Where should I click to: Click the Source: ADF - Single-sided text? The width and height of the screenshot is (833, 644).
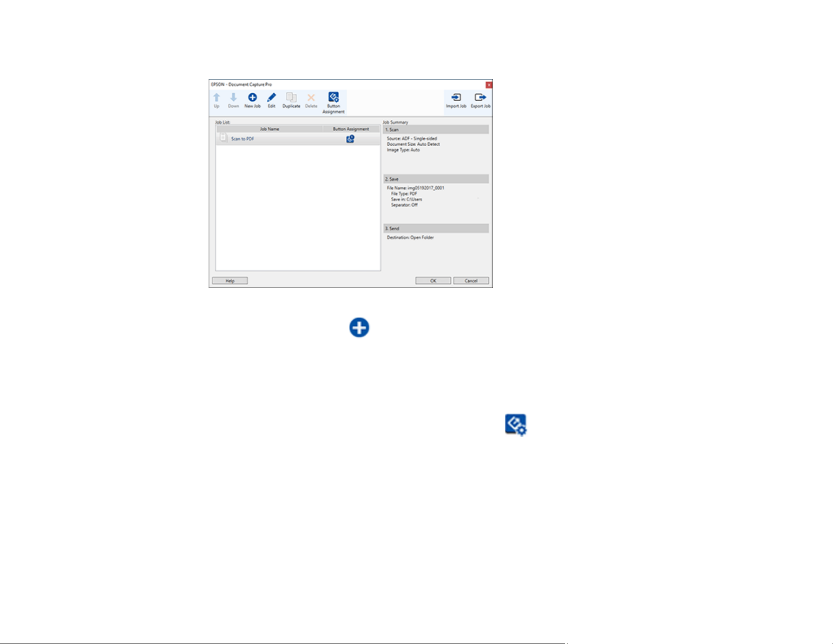412,139
